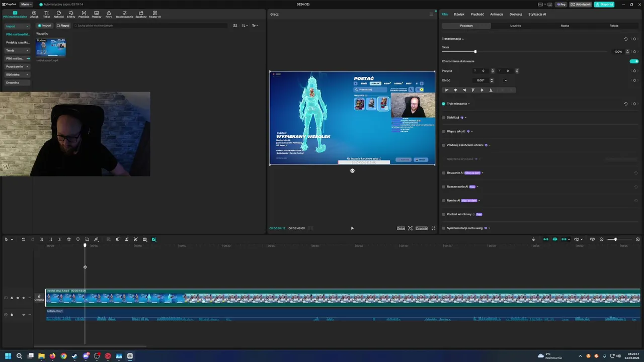The image size is (644, 362).
Task: Open the media filter dropdown
Action: click(255, 25)
